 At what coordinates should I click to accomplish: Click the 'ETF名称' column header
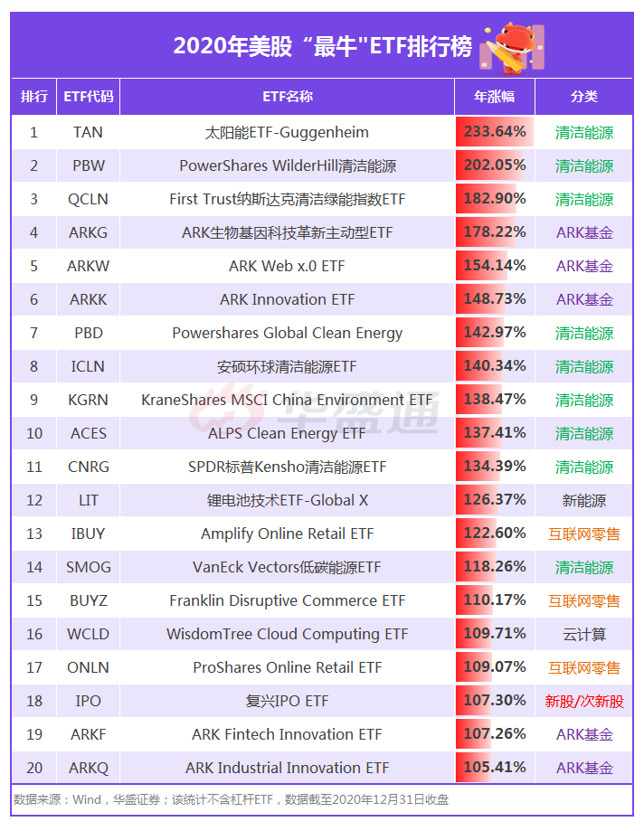[x=288, y=97]
